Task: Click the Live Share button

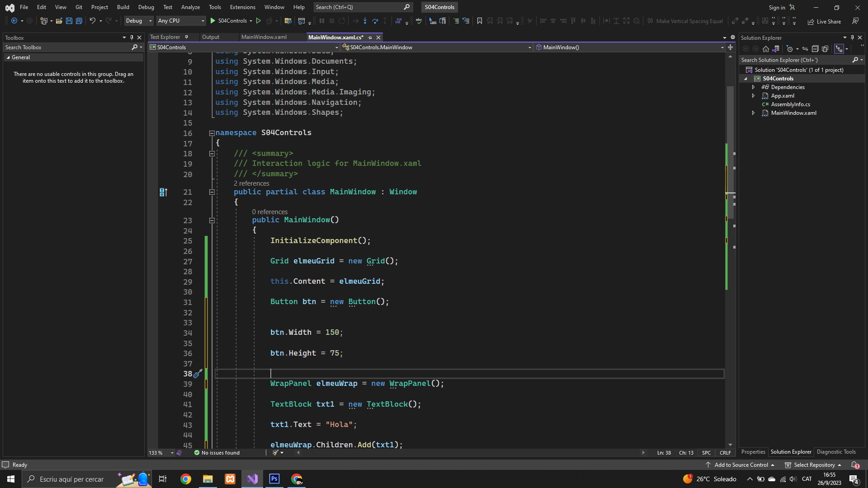Action: tap(824, 21)
